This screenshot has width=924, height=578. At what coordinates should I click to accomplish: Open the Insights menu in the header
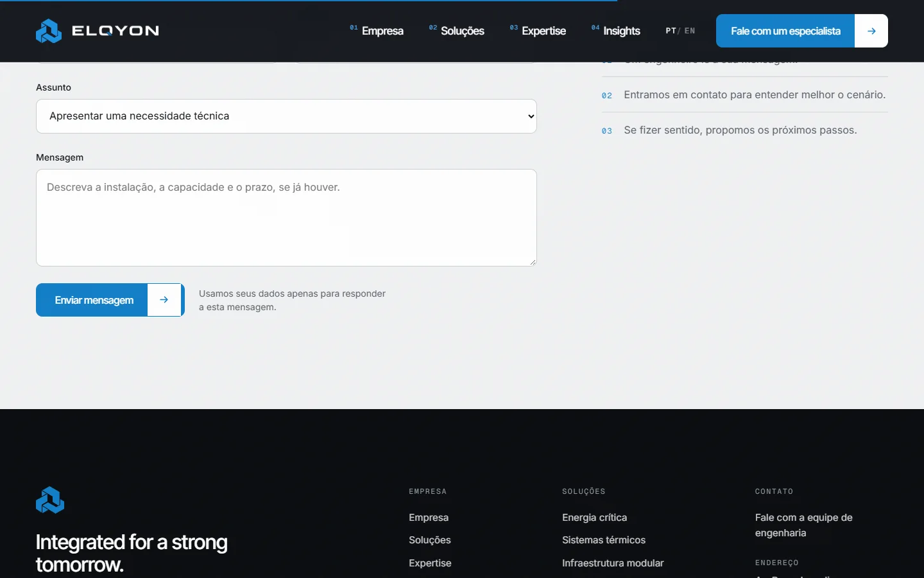pos(616,31)
